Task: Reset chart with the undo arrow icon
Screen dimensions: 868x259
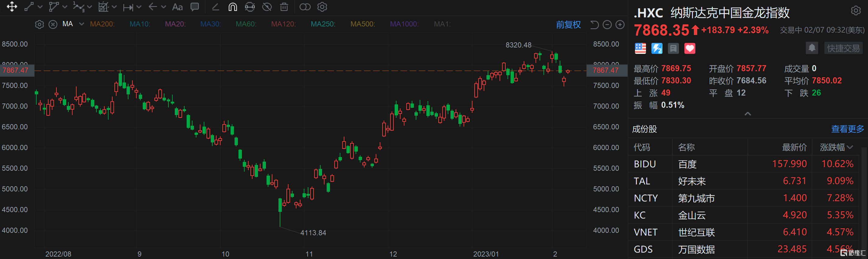Action: pyautogui.click(x=594, y=25)
